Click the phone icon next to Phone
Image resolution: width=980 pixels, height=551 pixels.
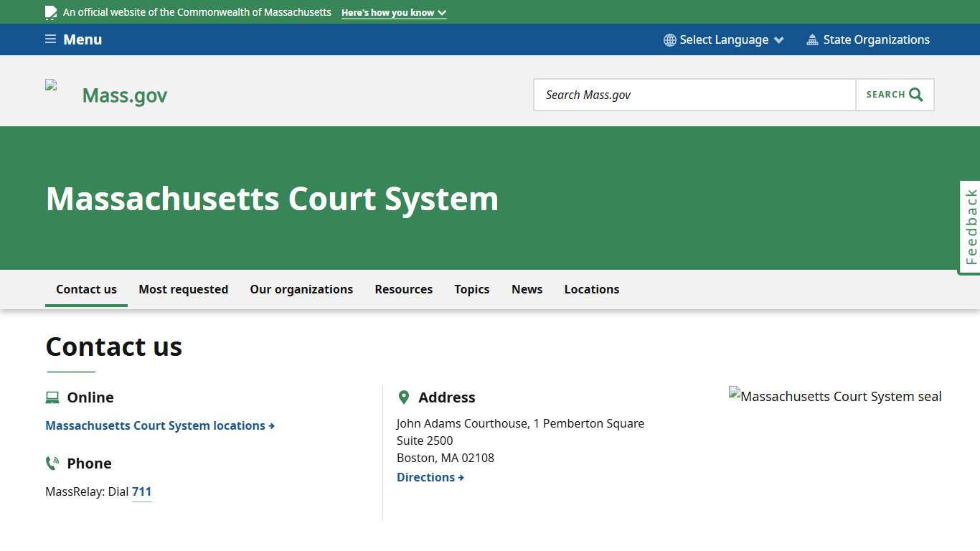click(x=52, y=463)
